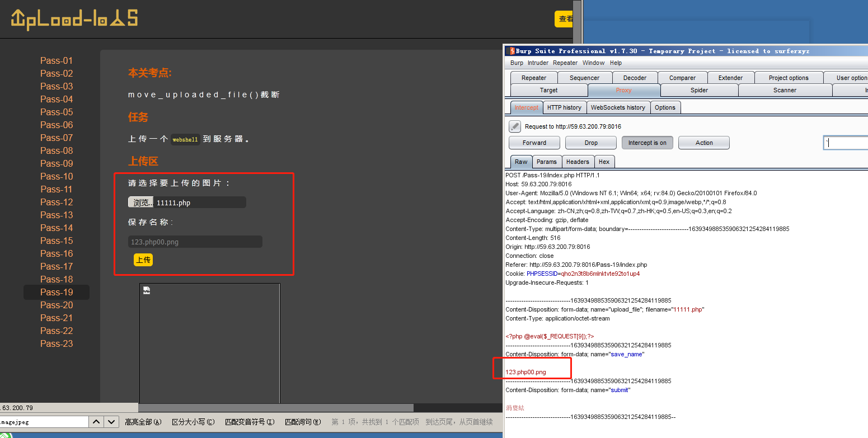
Task: Click the Forward button
Action: (534, 143)
